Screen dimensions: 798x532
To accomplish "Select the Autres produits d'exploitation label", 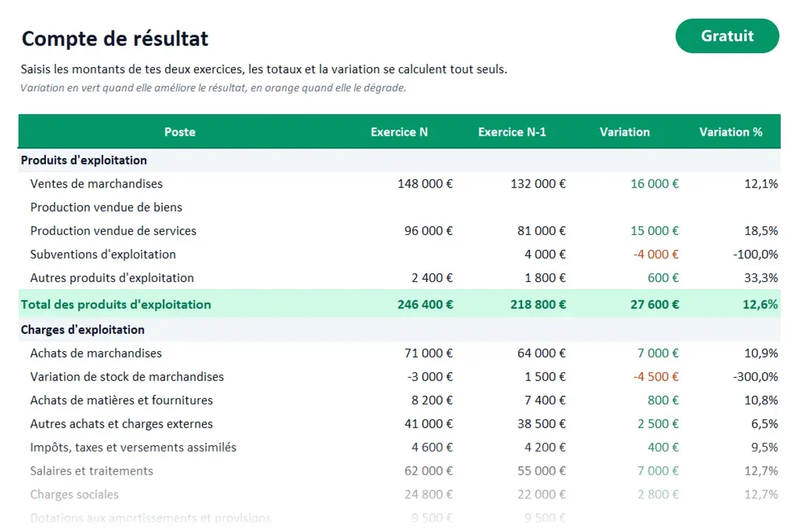I will [x=112, y=278].
